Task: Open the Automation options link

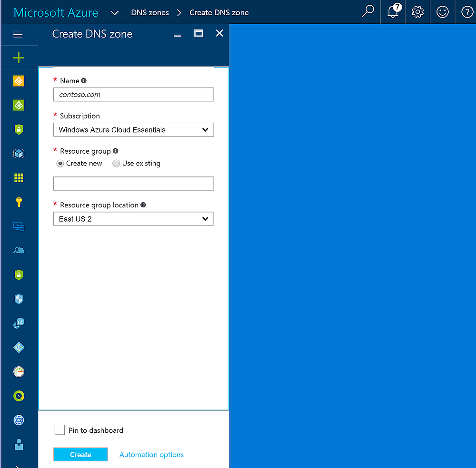Action: tap(151, 454)
